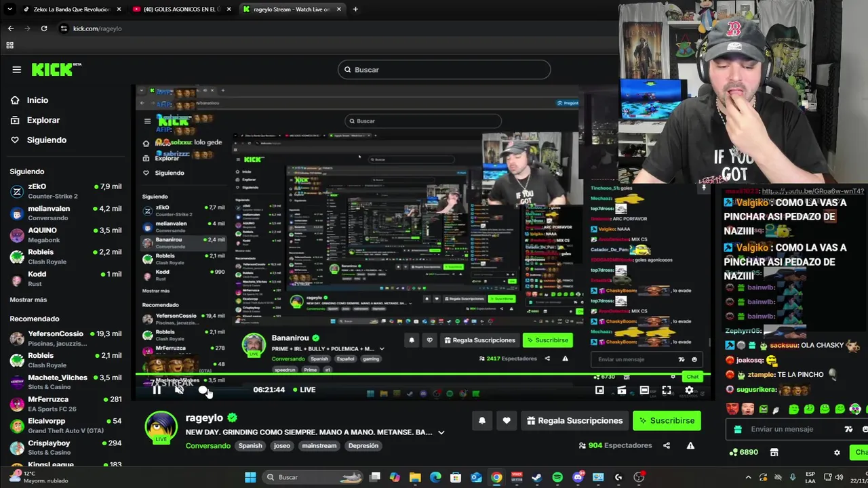
Task: Share the stream
Action: (x=667, y=446)
